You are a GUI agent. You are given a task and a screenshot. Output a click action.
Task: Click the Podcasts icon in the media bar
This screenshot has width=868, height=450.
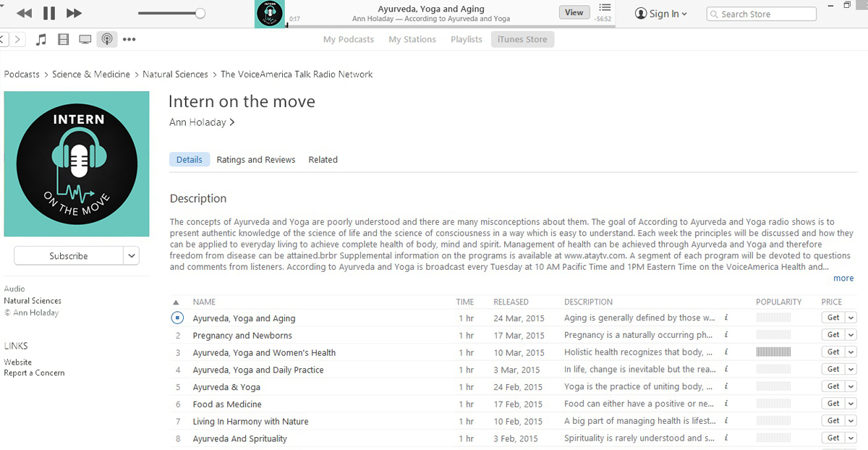click(107, 39)
